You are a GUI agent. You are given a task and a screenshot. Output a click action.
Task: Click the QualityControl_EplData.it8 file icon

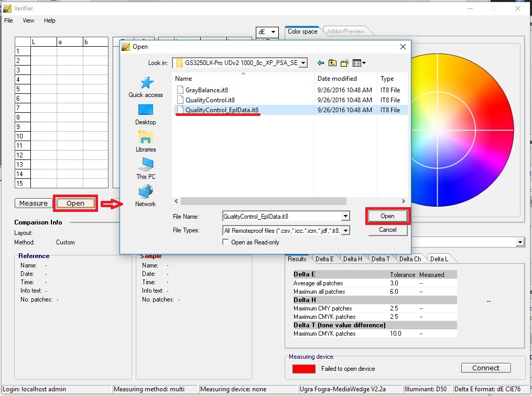[180, 110]
